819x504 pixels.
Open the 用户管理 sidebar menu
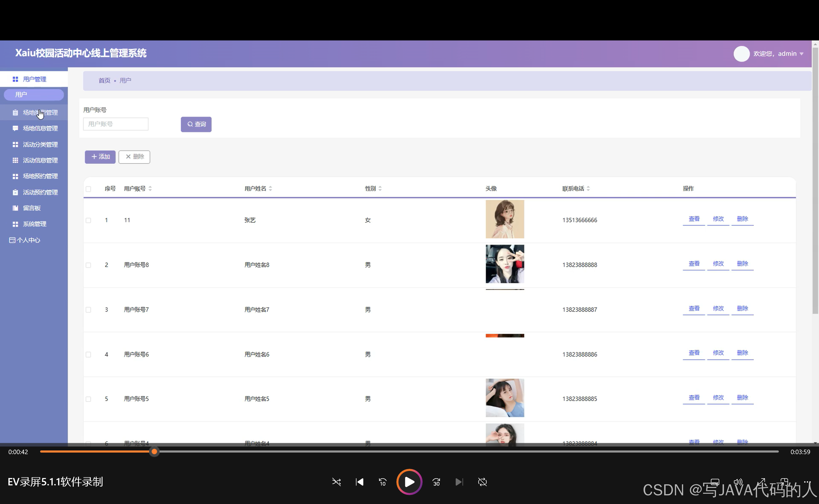(34, 79)
